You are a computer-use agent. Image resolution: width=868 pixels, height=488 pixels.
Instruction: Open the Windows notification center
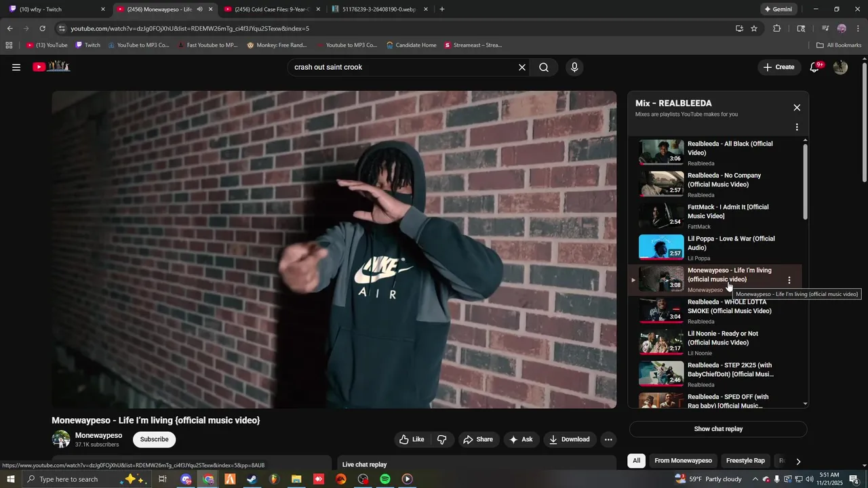click(x=854, y=479)
